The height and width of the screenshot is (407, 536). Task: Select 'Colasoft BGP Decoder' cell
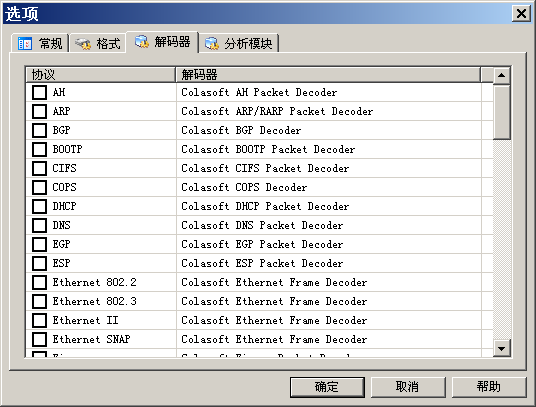(x=329, y=130)
